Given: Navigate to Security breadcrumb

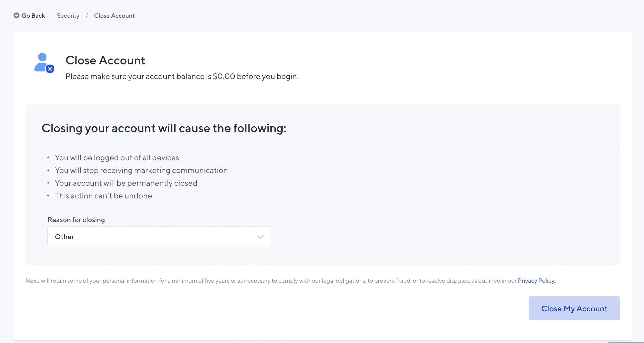Looking at the screenshot, I should (68, 16).
